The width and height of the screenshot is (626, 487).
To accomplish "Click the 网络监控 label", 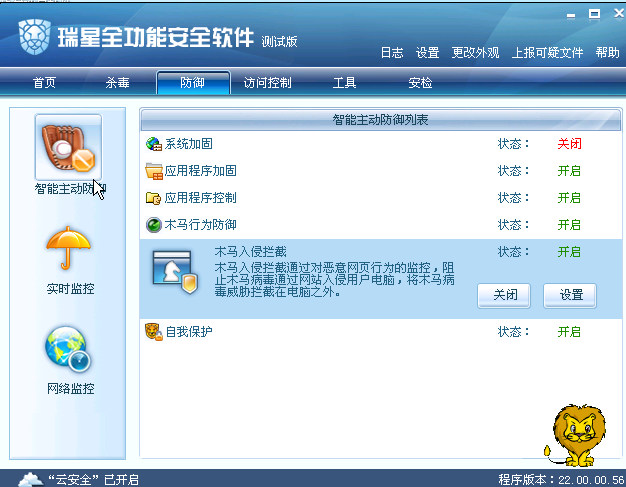I will pyautogui.click(x=70, y=389).
